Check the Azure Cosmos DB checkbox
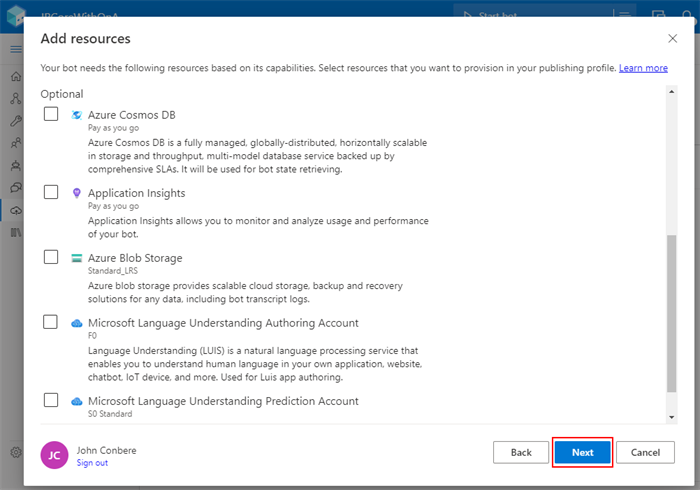The height and width of the screenshot is (490, 700). [x=51, y=115]
